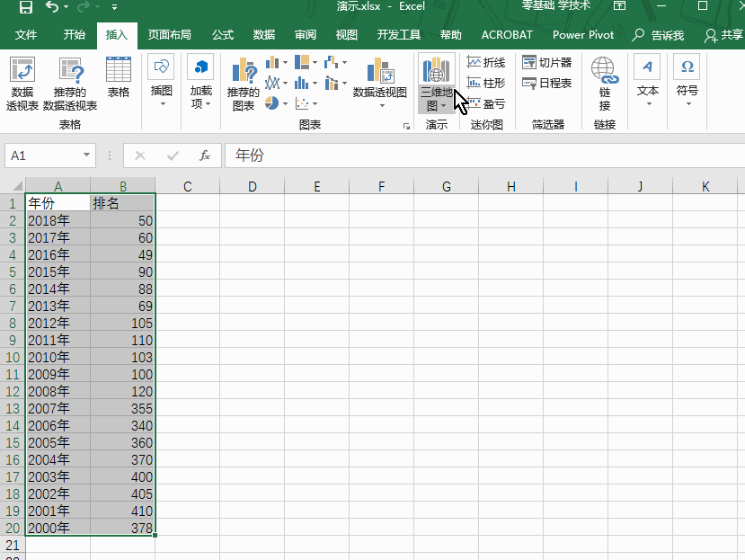745x560 pixels.
Task: Click the formula bar containing 年份
Action: (x=484, y=156)
